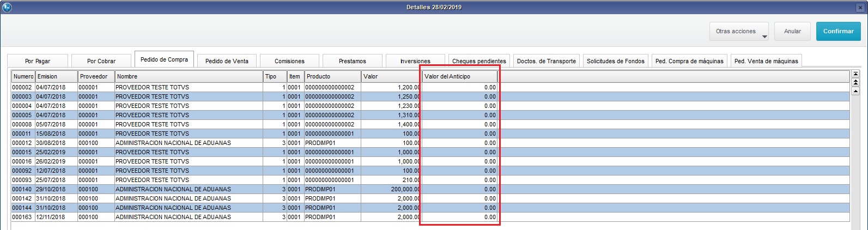The height and width of the screenshot is (230, 868).
Task: Click the Proveedor column header
Action: coord(96,76)
